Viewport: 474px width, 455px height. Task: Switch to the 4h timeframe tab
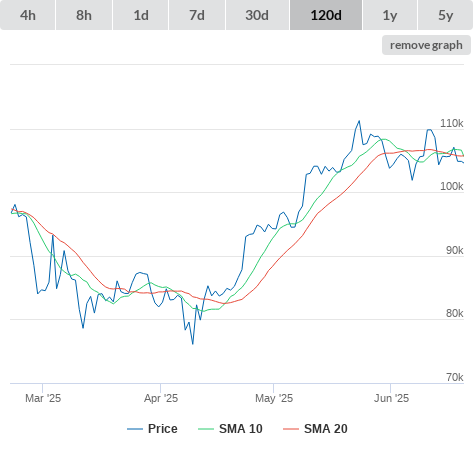pyautogui.click(x=28, y=15)
